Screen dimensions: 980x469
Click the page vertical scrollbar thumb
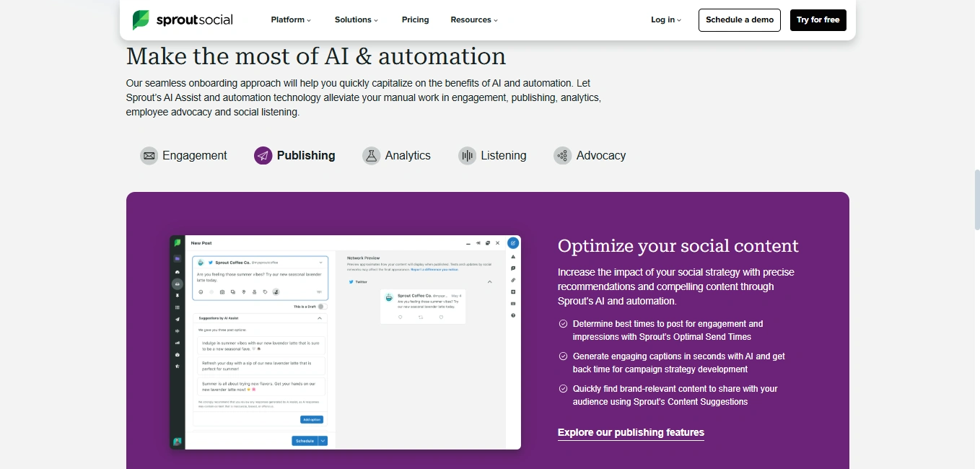(x=976, y=201)
